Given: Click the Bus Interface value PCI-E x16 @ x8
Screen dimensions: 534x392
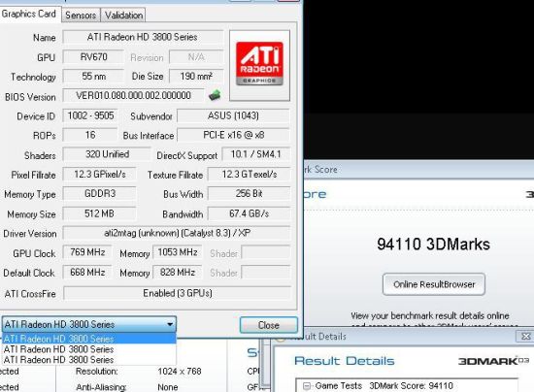Looking at the screenshot, I should tap(233, 135).
